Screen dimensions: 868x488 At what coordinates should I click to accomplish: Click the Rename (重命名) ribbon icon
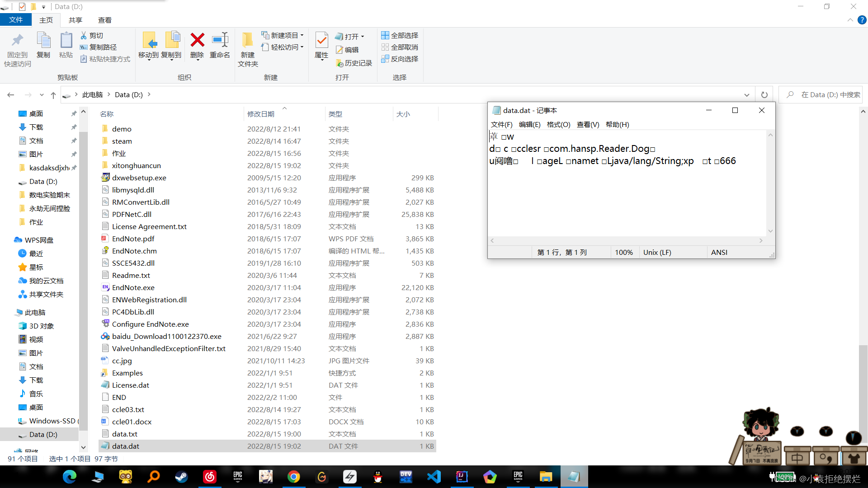pos(220,41)
